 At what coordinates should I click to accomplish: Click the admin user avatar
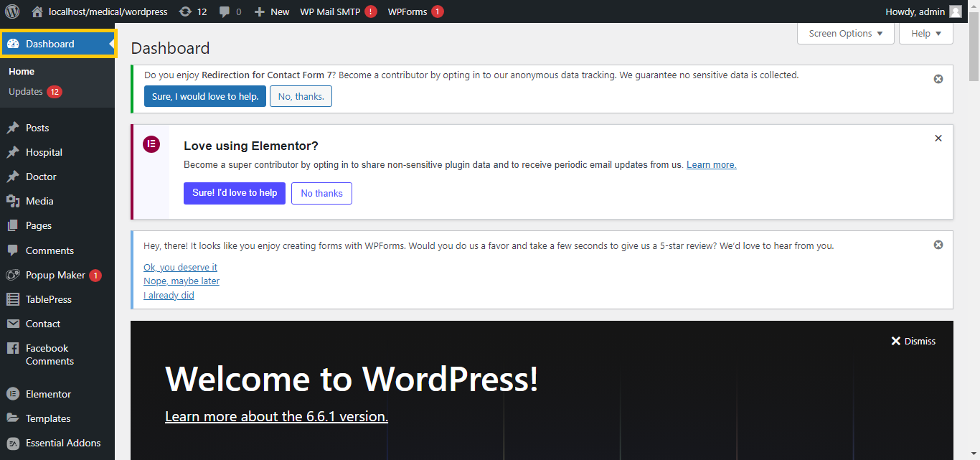[x=955, y=11]
